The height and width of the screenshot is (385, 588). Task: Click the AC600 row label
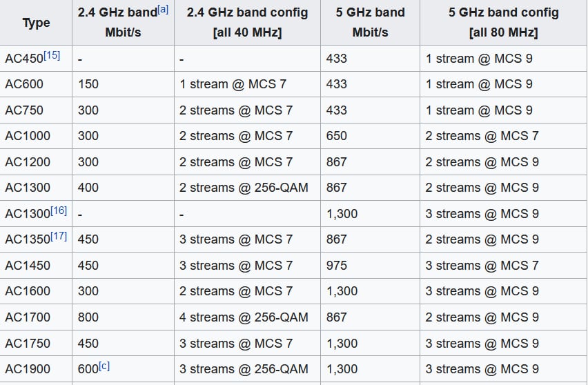(x=28, y=84)
